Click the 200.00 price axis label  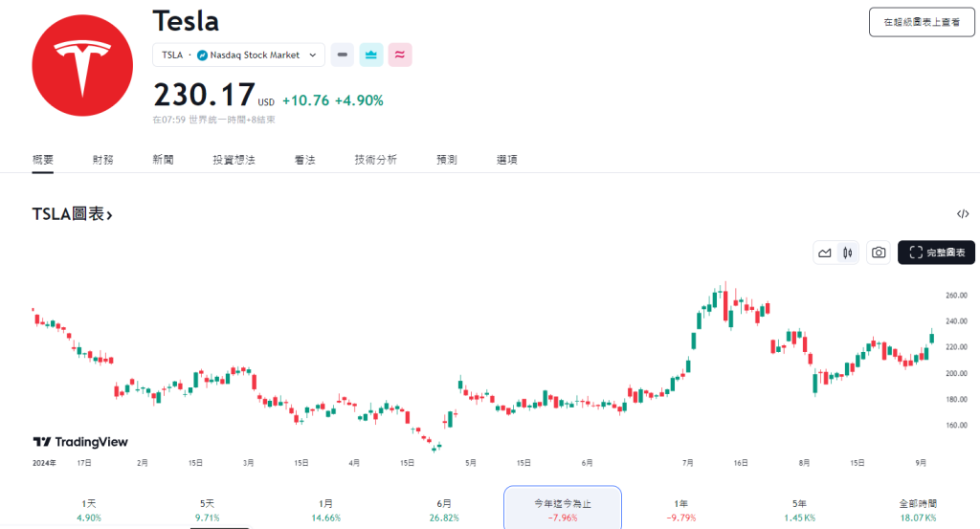point(956,373)
